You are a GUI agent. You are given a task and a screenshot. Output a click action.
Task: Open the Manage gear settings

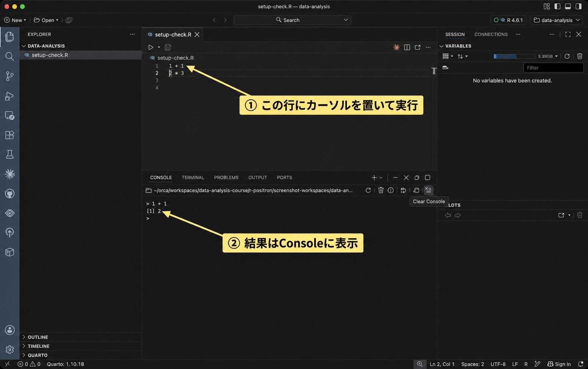point(10,350)
